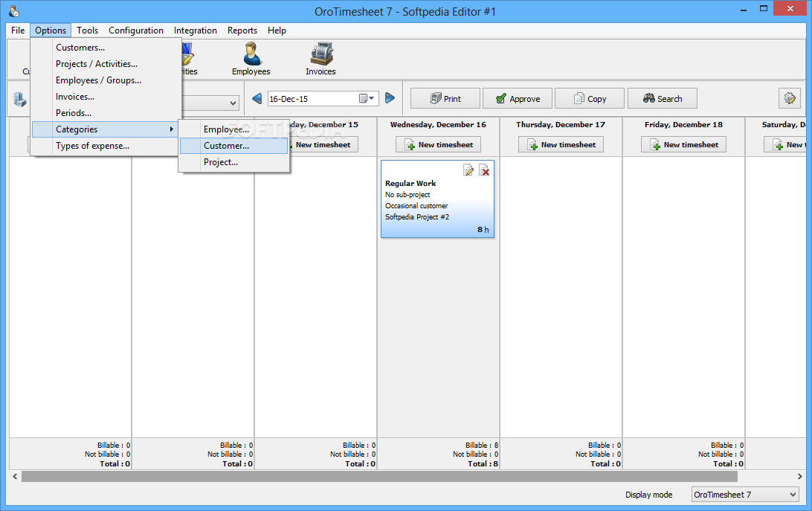Select Types of expense... menu entry
Image resolution: width=812 pixels, height=511 pixels.
point(106,146)
